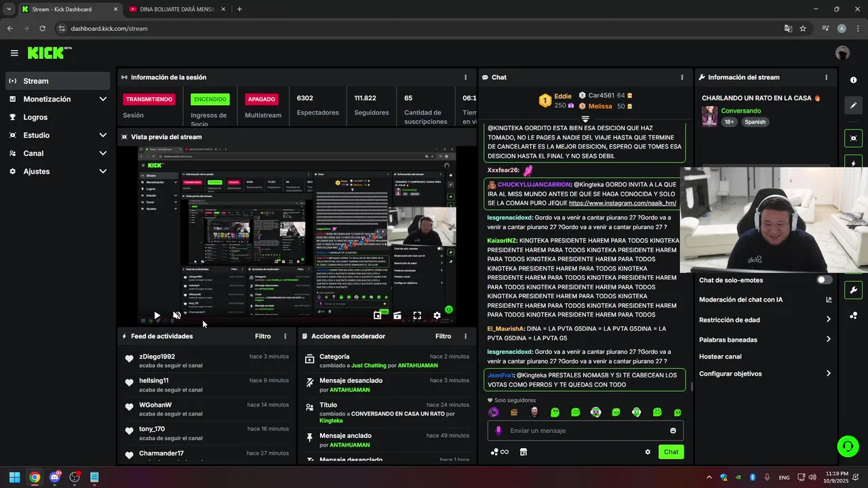868x488 pixels.
Task: Click the bubbles icon in right toolbar
Action: (853, 315)
